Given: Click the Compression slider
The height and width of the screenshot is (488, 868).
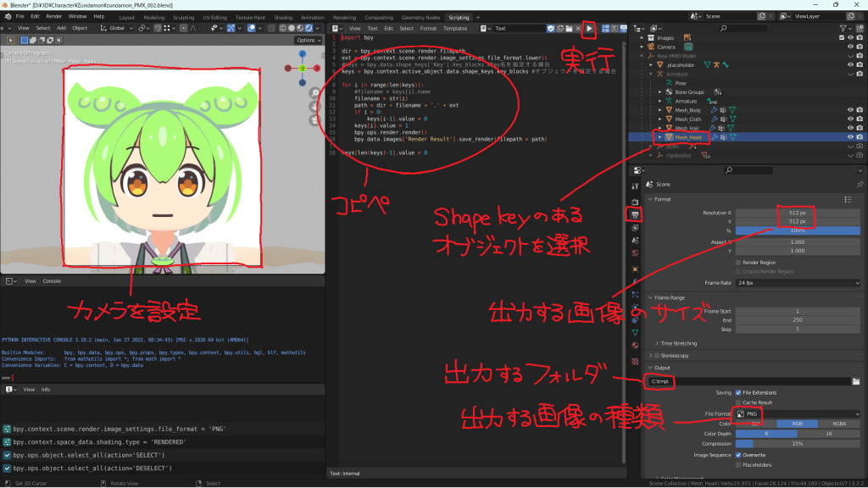Looking at the screenshot, I should [797, 443].
